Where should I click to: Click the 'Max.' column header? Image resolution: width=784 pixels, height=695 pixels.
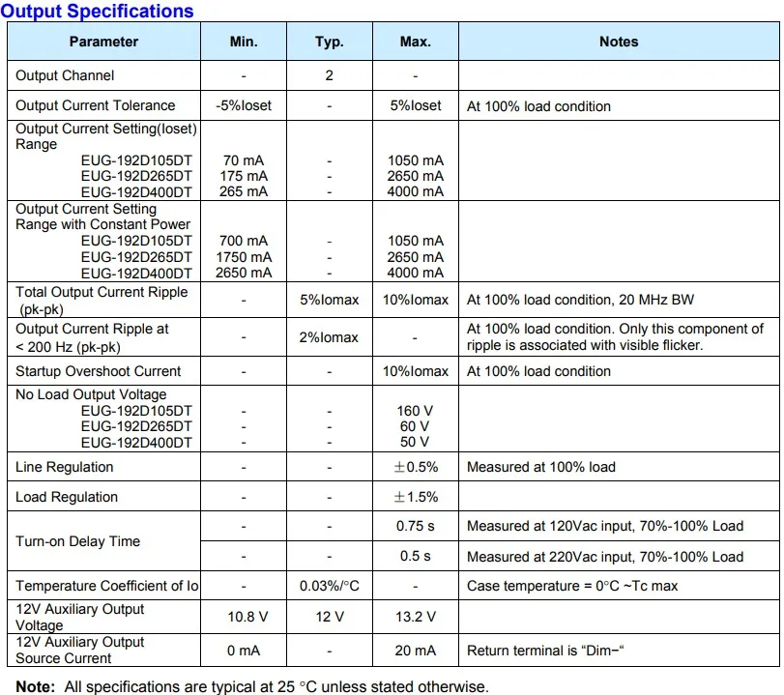415,42
